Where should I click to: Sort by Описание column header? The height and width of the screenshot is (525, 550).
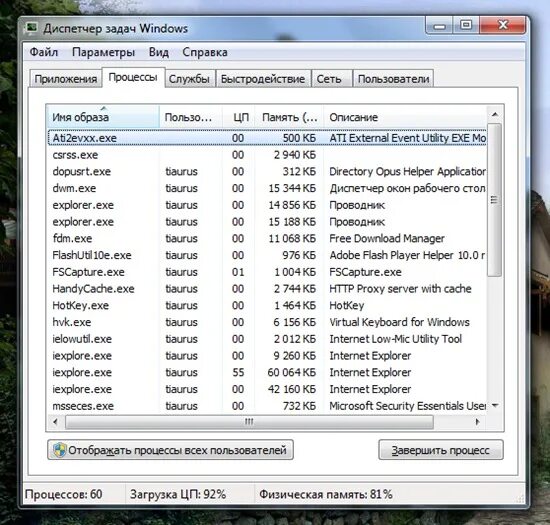(405, 117)
